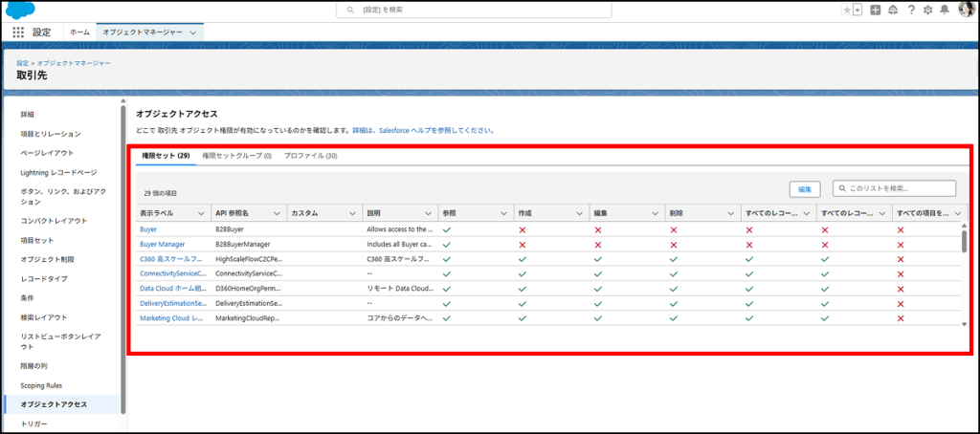Open Scoping Rules in sidebar
980x434 pixels.
coord(41,385)
